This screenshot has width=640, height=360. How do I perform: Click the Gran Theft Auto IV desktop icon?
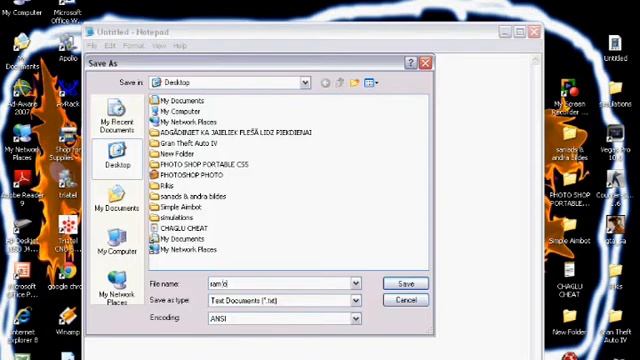615,326
